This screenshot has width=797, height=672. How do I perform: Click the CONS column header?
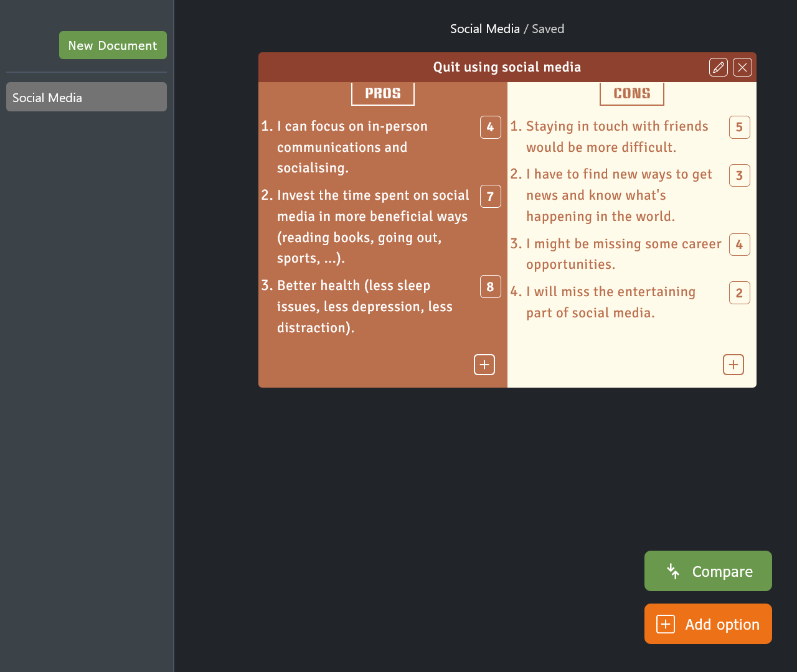(x=631, y=93)
